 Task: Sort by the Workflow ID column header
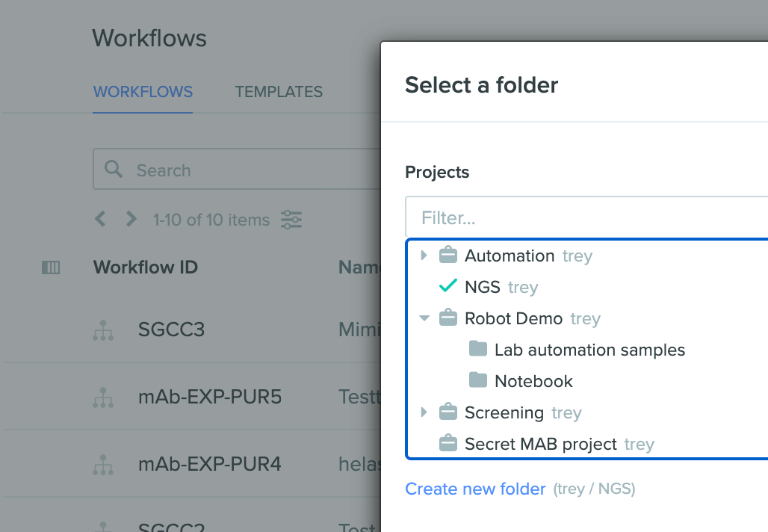146,267
